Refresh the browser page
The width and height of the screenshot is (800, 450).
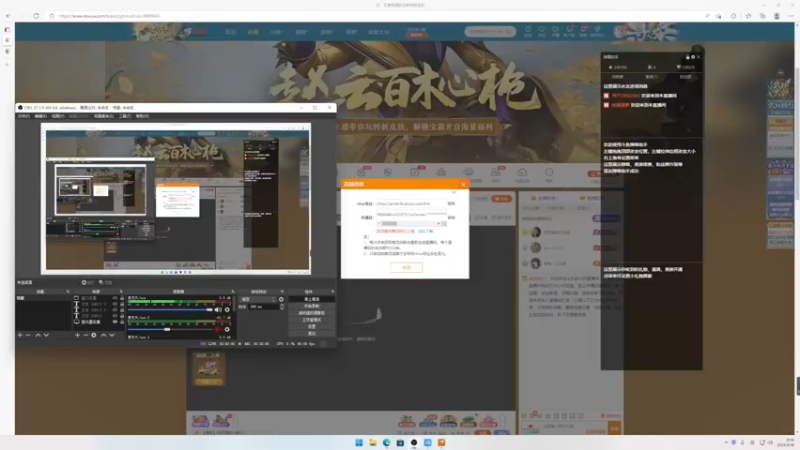click(36, 16)
